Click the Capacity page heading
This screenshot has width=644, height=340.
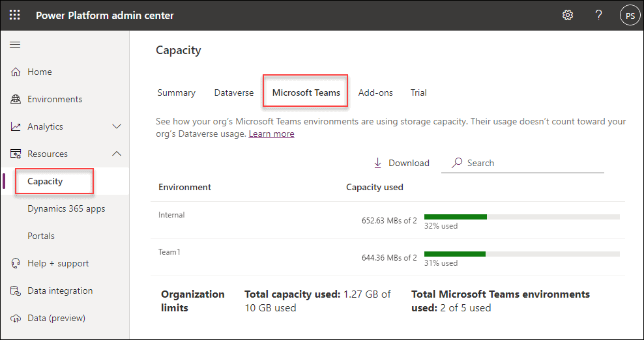click(179, 50)
